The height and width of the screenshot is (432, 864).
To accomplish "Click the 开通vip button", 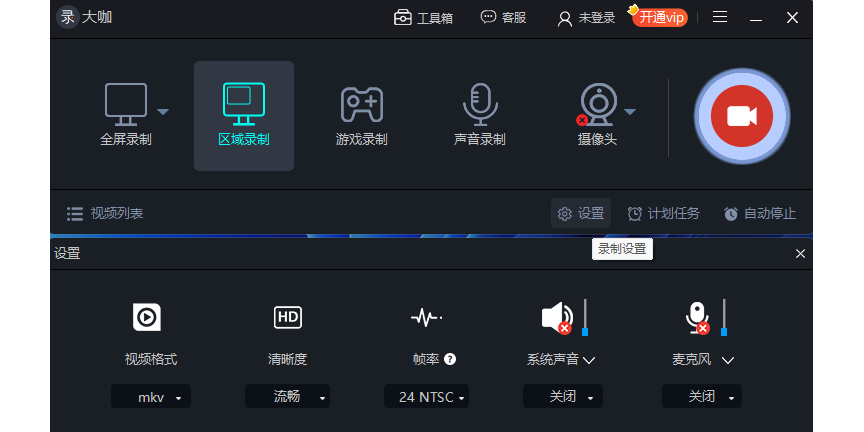I will tap(660, 17).
